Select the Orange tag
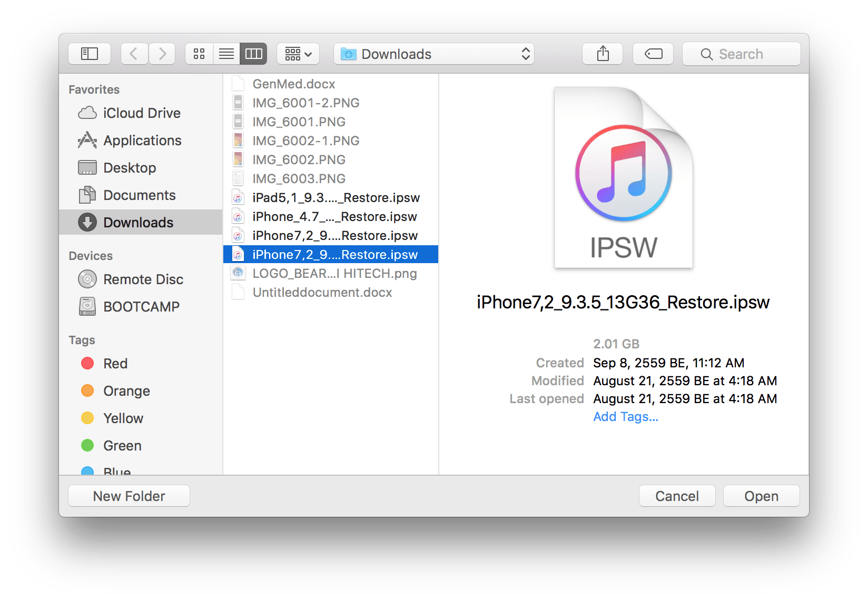 (141, 391)
